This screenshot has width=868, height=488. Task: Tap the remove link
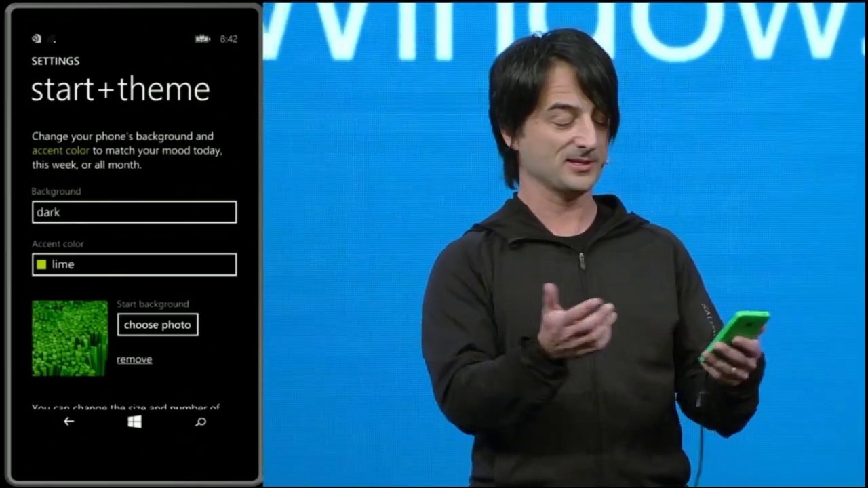click(x=134, y=359)
